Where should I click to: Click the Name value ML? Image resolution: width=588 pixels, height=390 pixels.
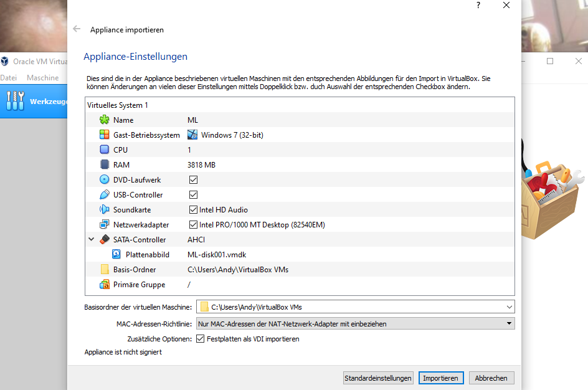point(192,120)
